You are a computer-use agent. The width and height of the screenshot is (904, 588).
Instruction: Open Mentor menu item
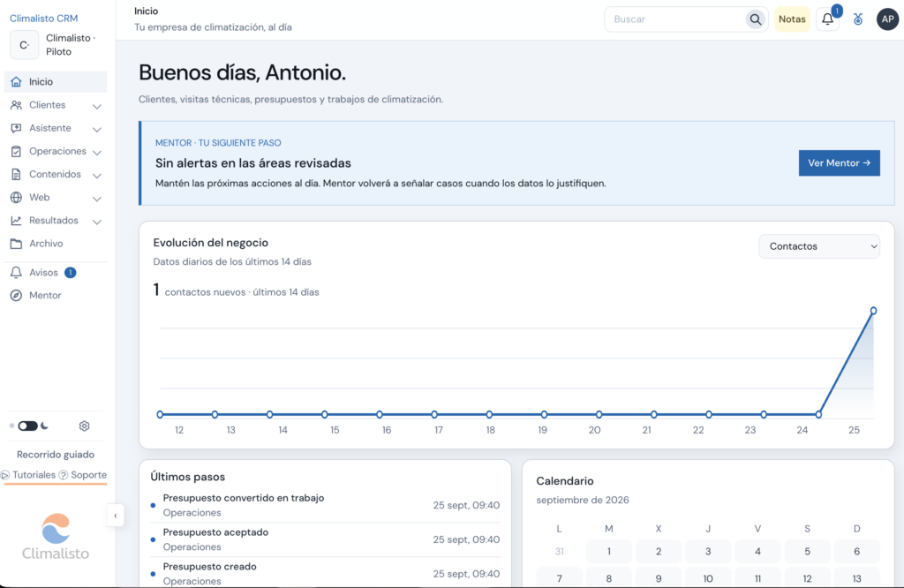click(56, 295)
